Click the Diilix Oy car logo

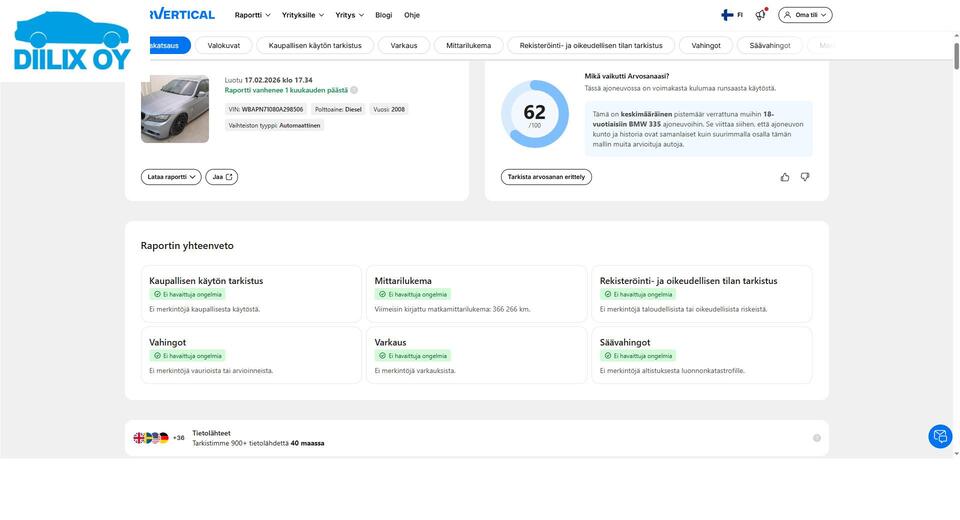pos(72,40)
